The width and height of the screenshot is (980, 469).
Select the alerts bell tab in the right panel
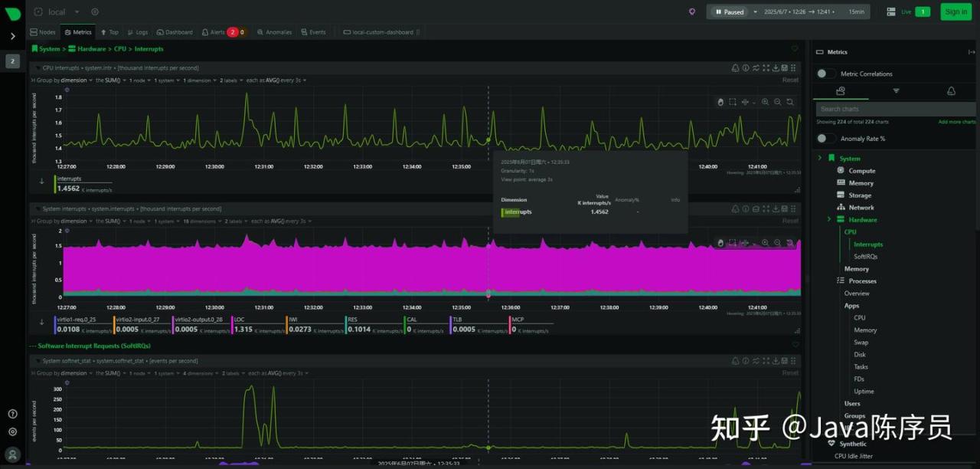coord(951,90)
